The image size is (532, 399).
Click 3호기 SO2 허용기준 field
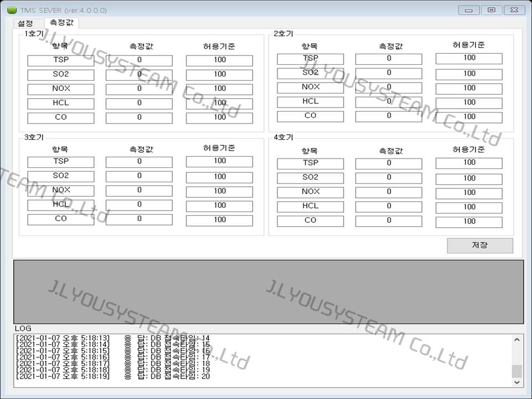219,177
